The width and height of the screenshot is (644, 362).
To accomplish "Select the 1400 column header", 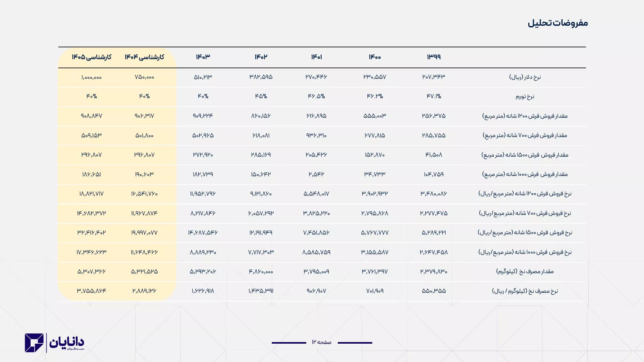I will tap(375, 57).
